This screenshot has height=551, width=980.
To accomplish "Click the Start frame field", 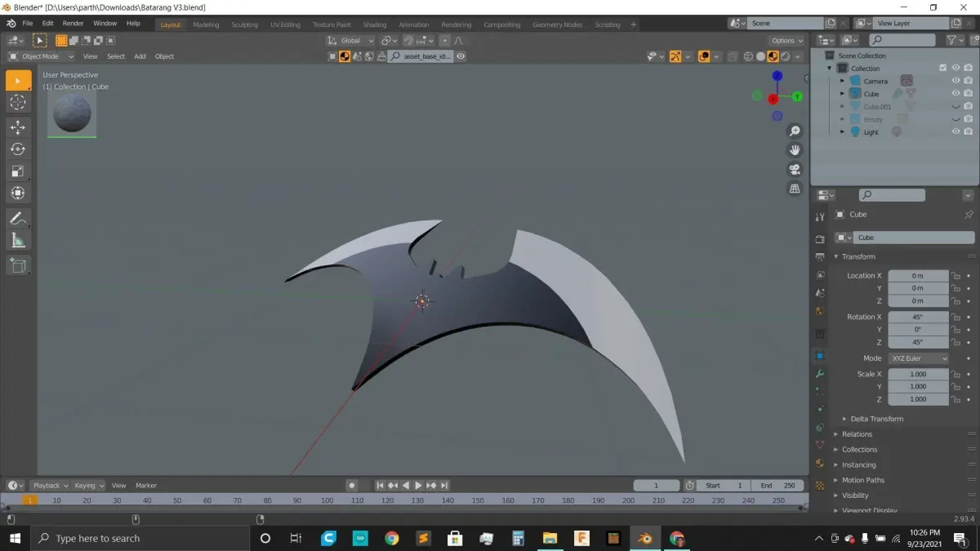I will [724, 486].
